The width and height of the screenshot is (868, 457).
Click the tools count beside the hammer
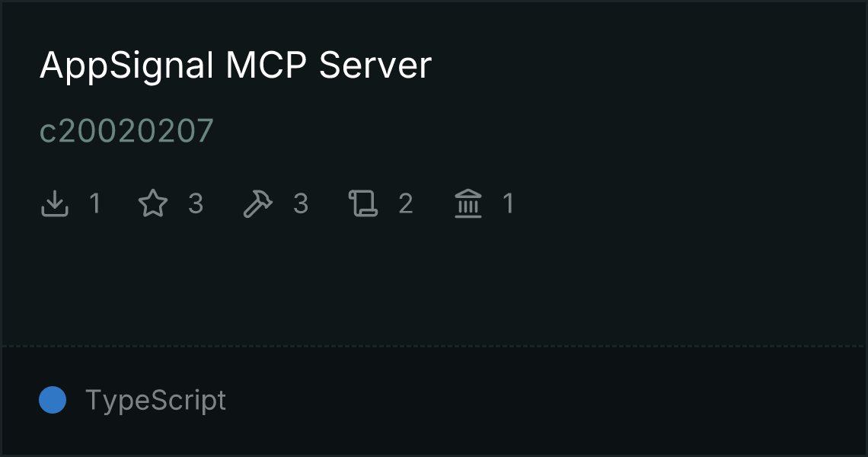coord(301,203)
